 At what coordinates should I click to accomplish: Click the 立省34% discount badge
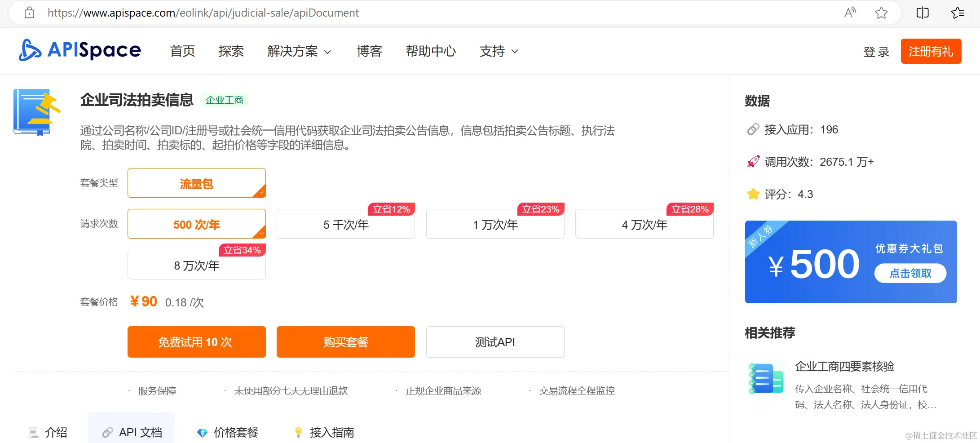[243, 250]
